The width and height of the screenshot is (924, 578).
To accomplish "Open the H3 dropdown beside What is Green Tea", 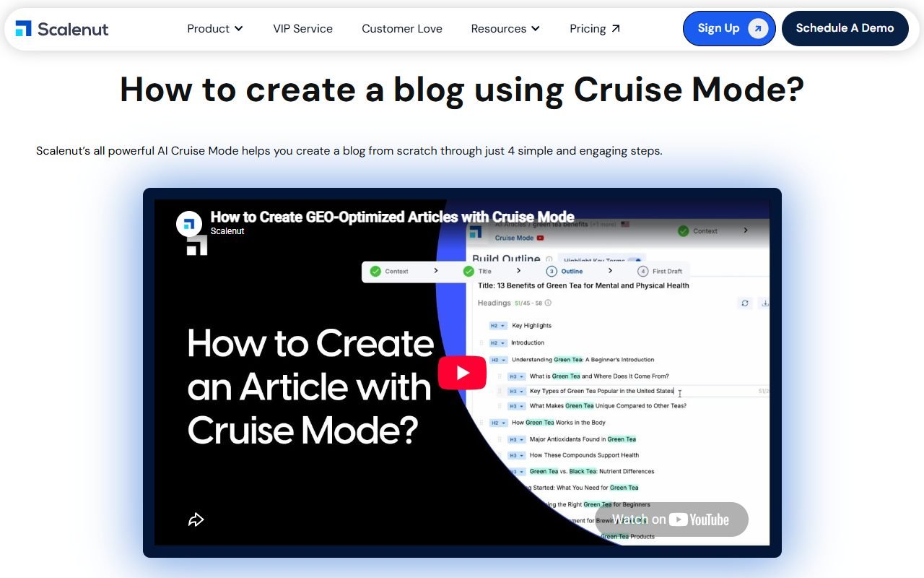I will 516,376.
